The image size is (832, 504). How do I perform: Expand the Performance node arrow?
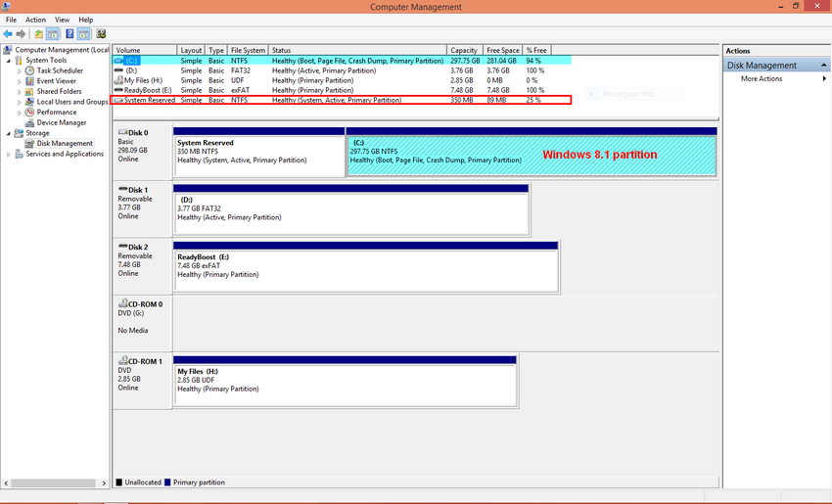pyautogui.click(x=20, y=113)
